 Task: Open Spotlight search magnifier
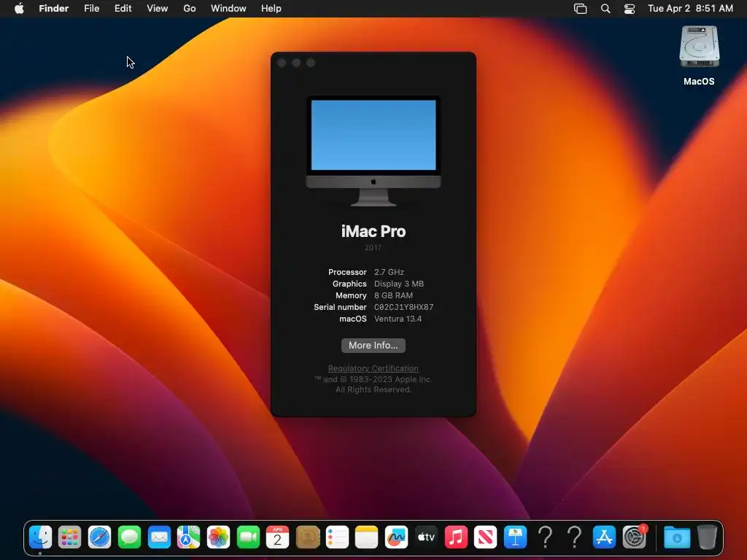(605, 9)
